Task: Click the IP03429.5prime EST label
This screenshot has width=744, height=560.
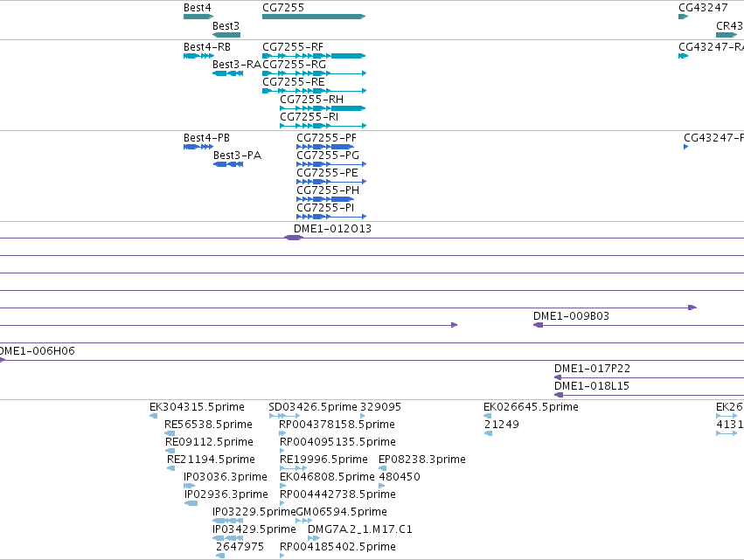Action: coord(254,529)
